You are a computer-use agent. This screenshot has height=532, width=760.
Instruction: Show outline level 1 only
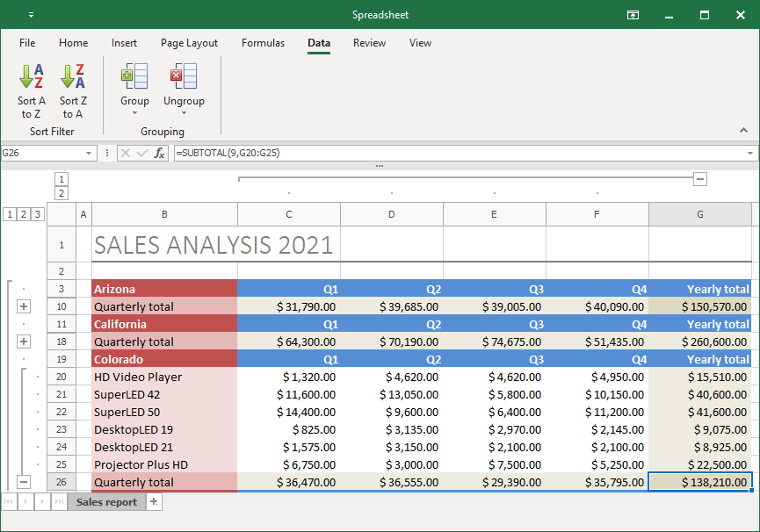(x=9, y=213)
